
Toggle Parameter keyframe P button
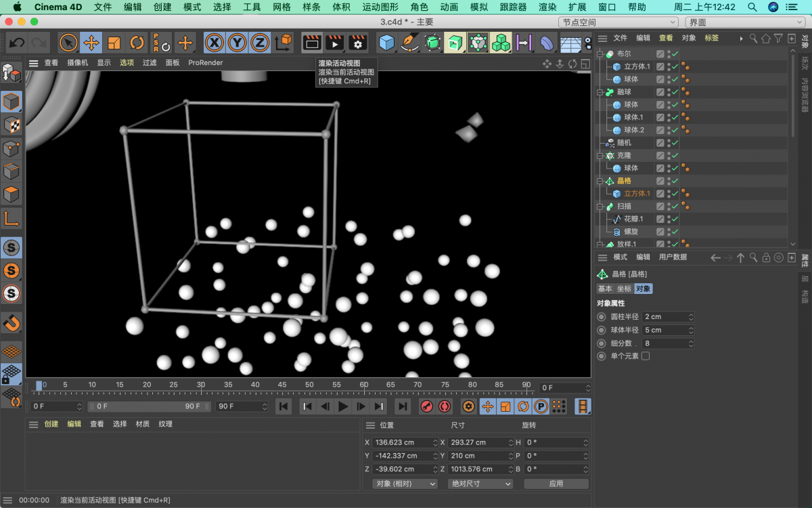(x=541, y=406)
